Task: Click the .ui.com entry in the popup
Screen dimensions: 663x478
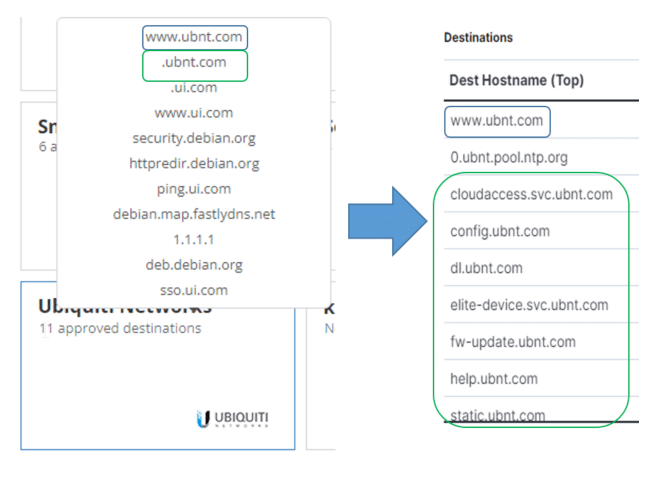Action: click(x=194, y=88)
